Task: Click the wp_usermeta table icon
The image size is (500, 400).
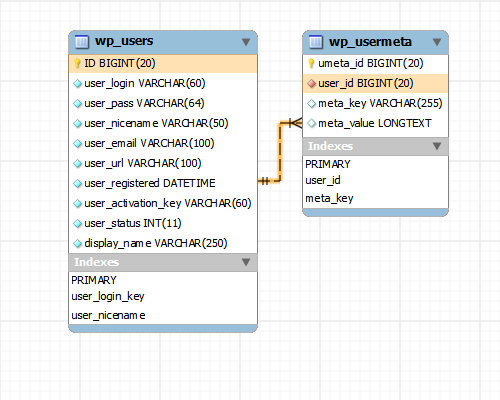Action: 316,42
